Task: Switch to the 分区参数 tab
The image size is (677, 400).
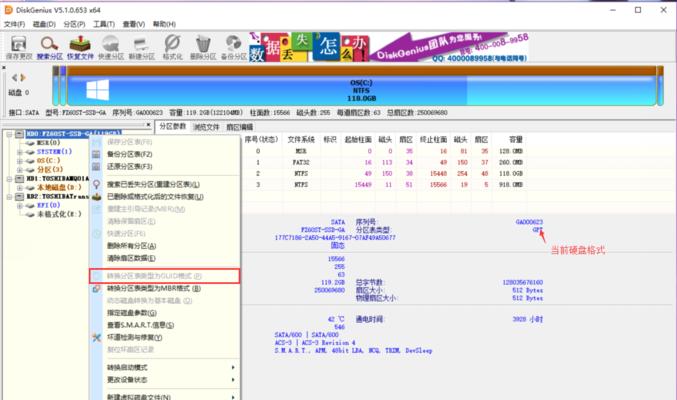Action: click(x=173, y=126)
